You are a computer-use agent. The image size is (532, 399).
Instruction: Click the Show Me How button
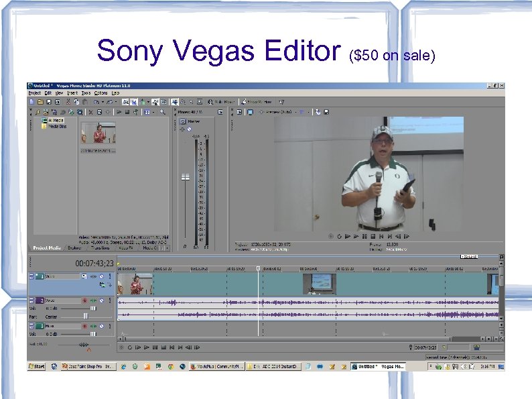257,101
